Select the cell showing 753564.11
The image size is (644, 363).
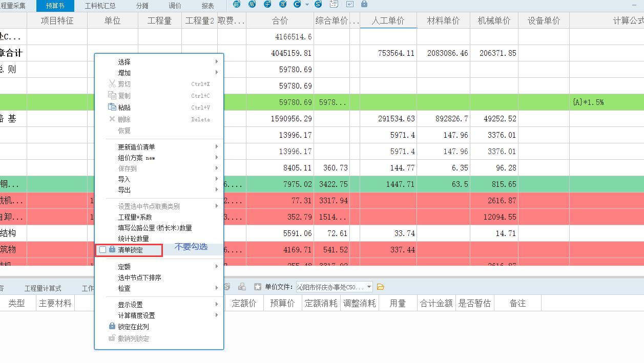(x=388, y=53)
